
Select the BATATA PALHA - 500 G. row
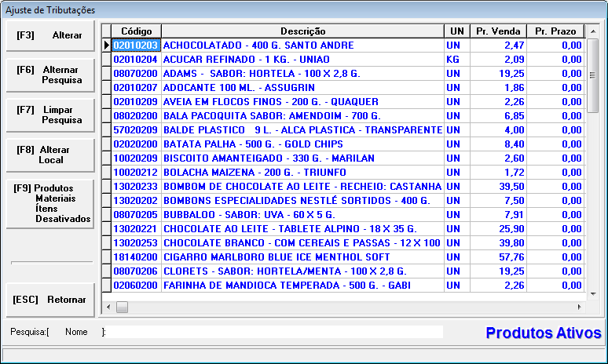[x=302, y=144]
